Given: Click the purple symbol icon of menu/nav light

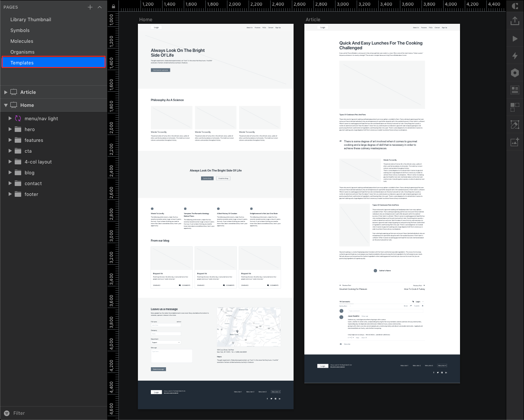Looking at the screenshot, I should coord(18,119).
